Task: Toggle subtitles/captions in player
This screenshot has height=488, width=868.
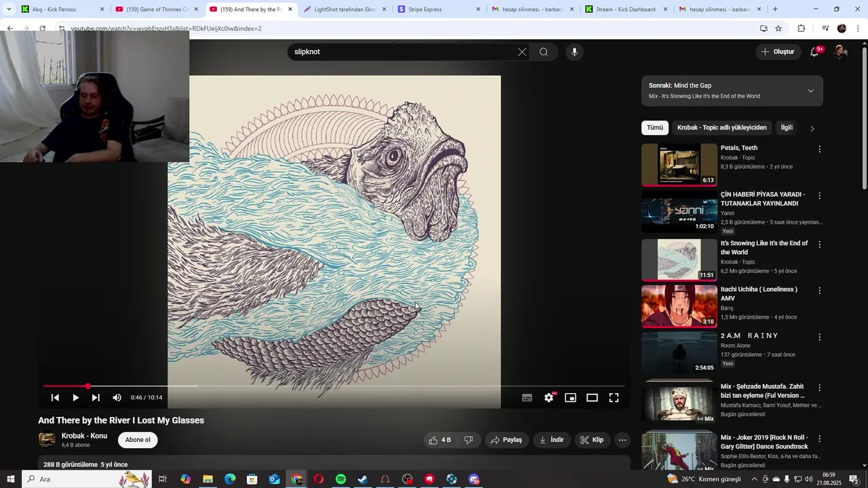Action: (x=527, y=398)
